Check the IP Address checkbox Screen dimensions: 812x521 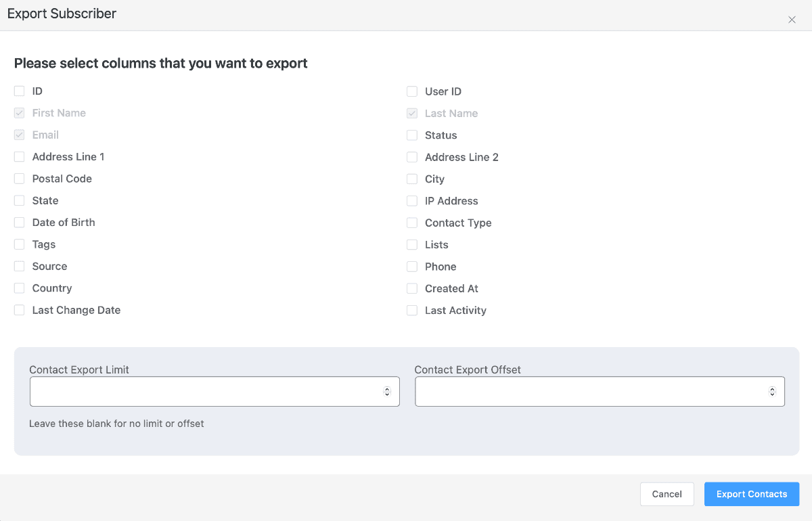pyautogui.click(x=412, y=201)
